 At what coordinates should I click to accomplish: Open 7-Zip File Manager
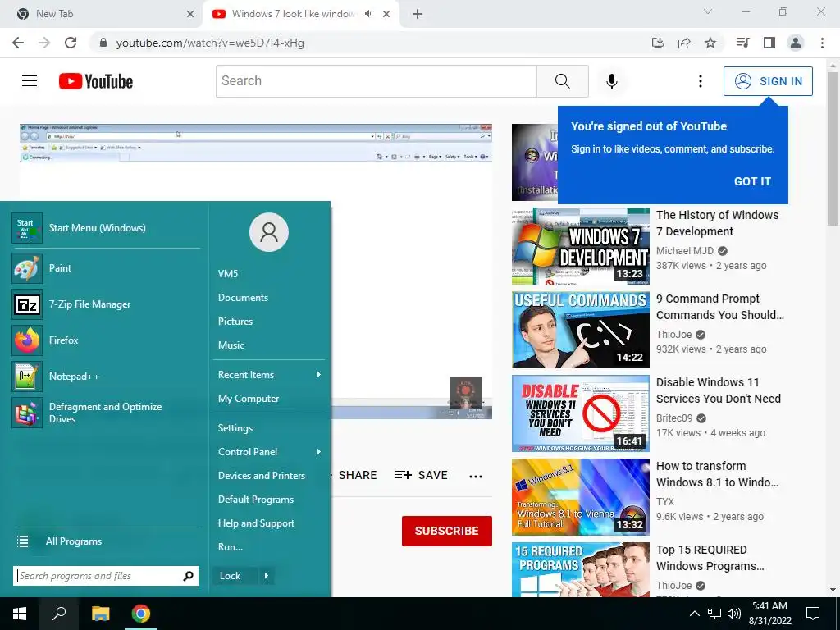[x=106, y=304]
